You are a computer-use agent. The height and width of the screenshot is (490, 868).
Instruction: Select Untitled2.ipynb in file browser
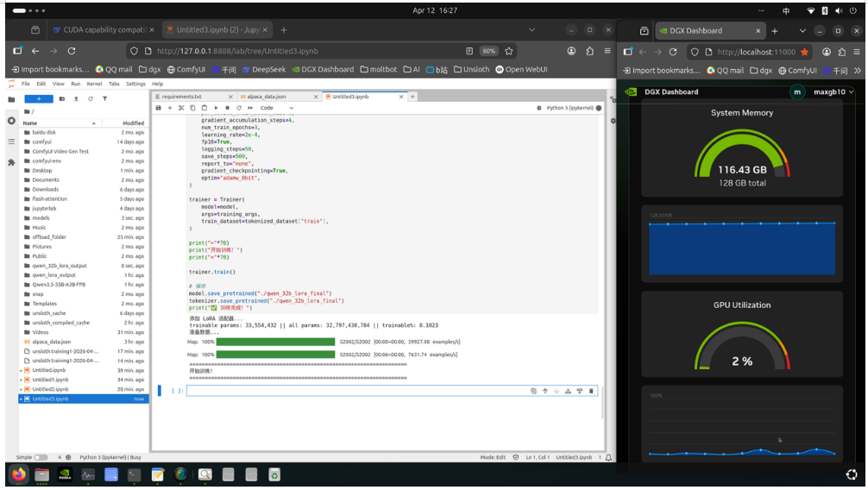coord(83,389)
